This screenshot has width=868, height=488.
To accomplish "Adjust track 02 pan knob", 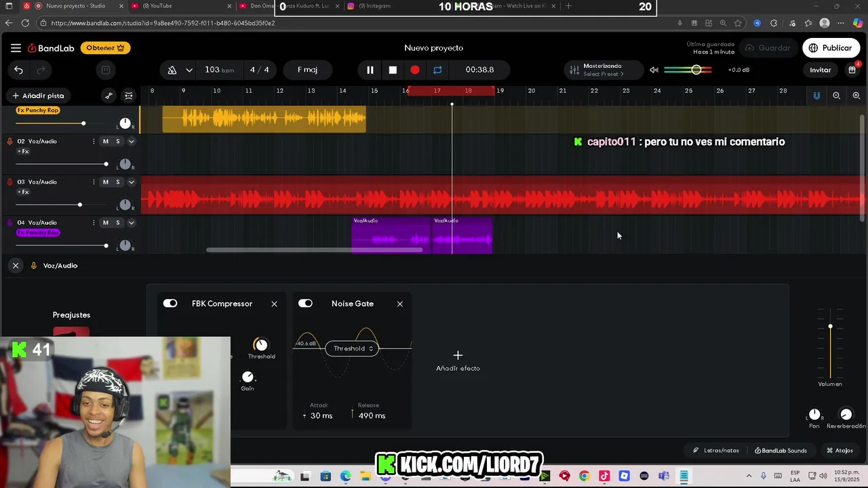I will click(x=125, y=164).
